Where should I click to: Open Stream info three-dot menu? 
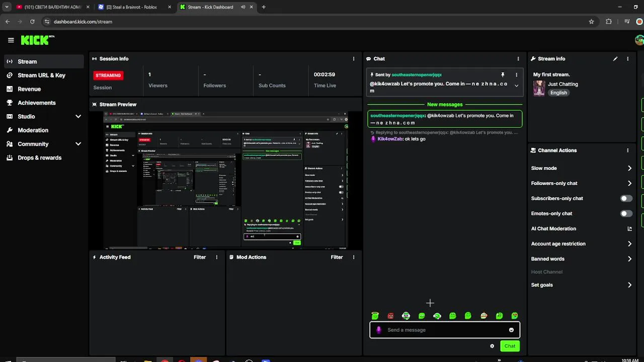627,59
